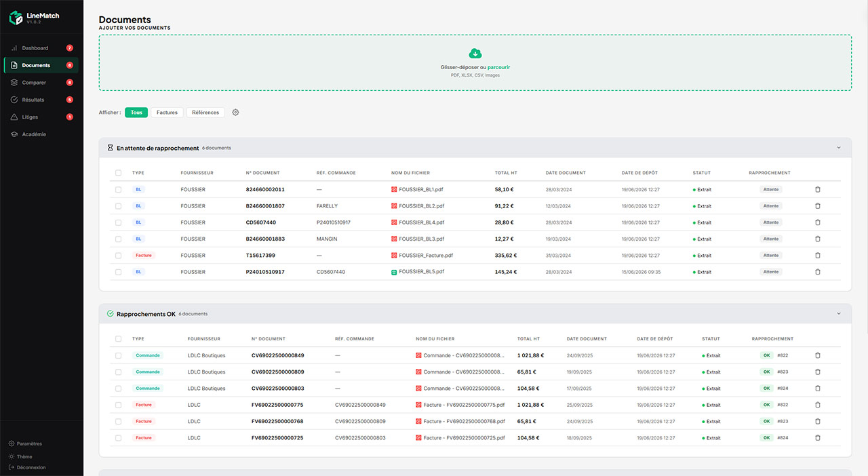Viewport: 868px width, 476px height.
Task: Open Dashboard in the sidebar
Action: 41,48
